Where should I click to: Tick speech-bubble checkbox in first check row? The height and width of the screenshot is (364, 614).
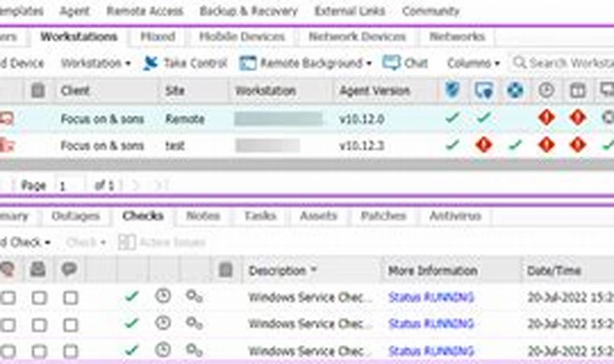coord(71,298)
